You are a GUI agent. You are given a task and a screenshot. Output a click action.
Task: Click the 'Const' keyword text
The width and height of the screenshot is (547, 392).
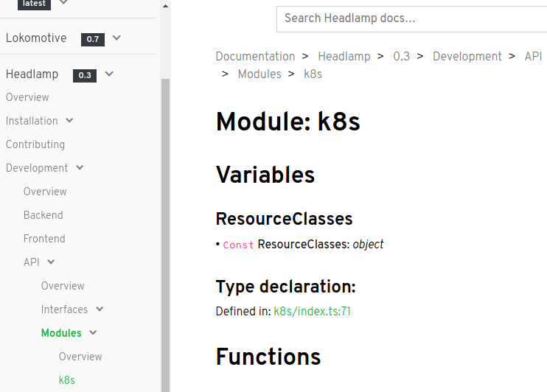click(238, 245)
